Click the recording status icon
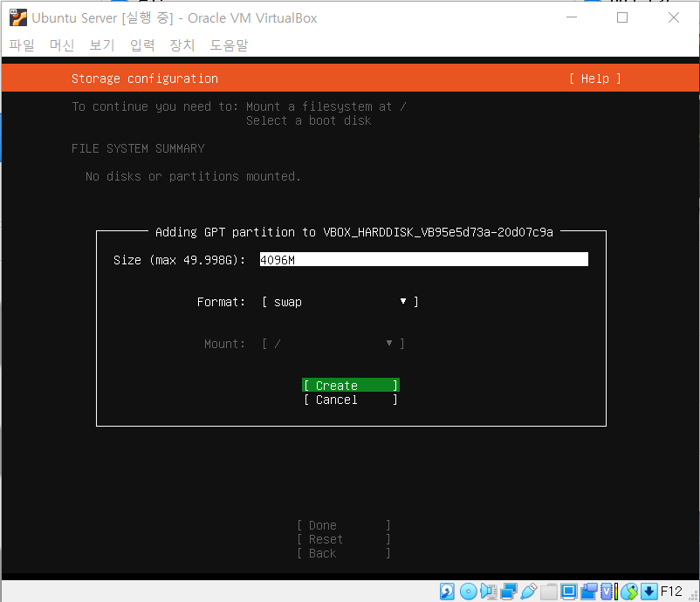Viewport: 700px width, 602px height. click(x=589, y=592)
